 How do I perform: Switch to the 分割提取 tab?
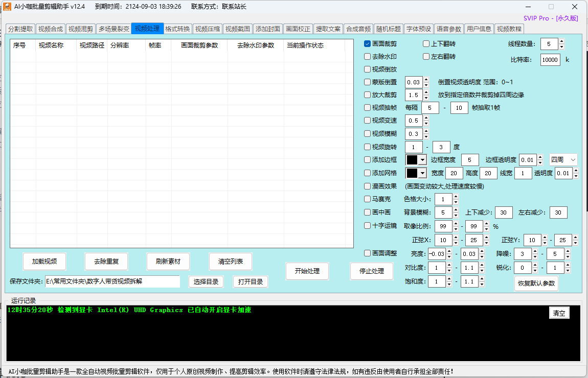(x=20, y=29)
